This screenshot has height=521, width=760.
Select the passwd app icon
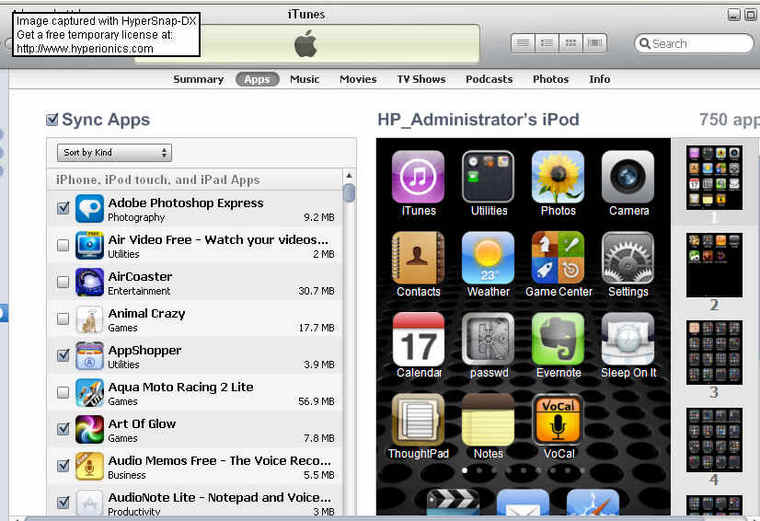[x=488, y=339]
